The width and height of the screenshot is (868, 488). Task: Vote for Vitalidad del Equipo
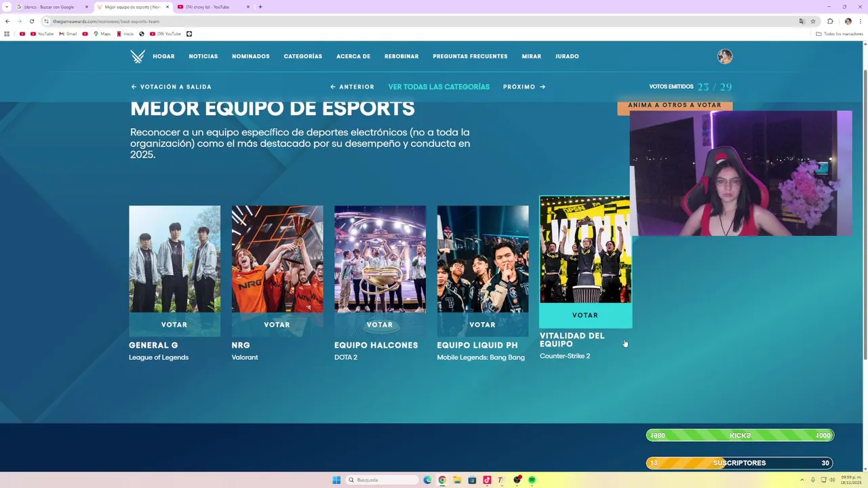[x=585, y=315]
